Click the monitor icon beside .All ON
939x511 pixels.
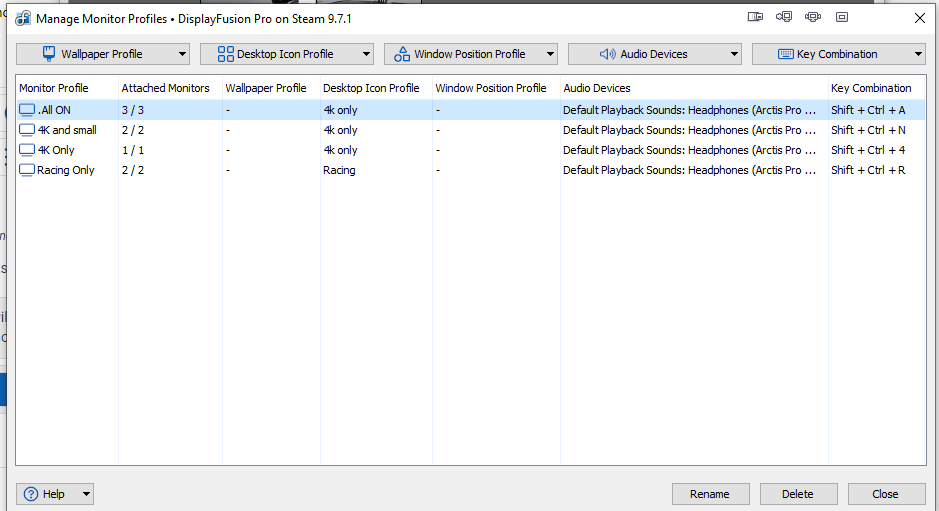pos(27,110)
